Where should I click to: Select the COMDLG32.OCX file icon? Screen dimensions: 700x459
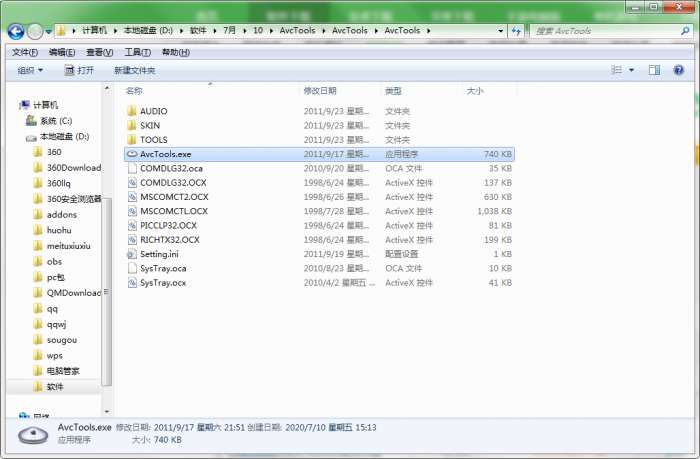click(132, 183)
